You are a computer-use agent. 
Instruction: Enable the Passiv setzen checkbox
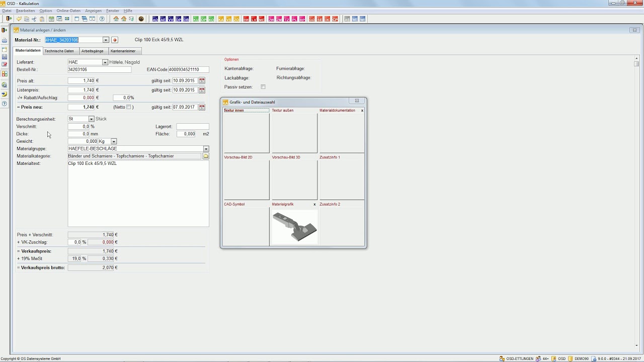263,87
